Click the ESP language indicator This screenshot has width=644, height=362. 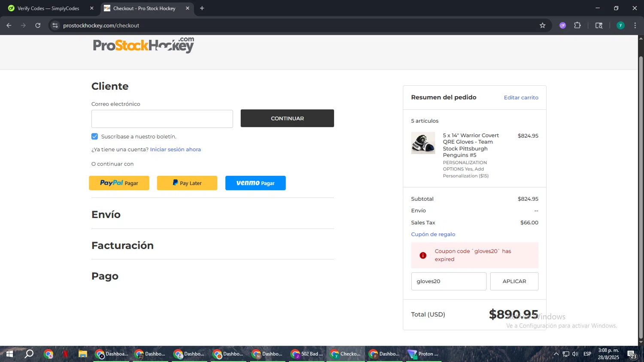coord(587,354)
